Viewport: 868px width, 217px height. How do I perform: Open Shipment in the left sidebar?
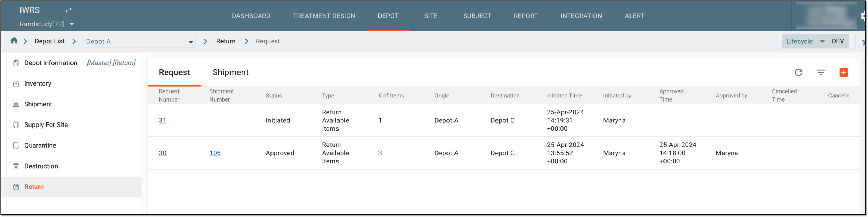click(x=38, y=104)
